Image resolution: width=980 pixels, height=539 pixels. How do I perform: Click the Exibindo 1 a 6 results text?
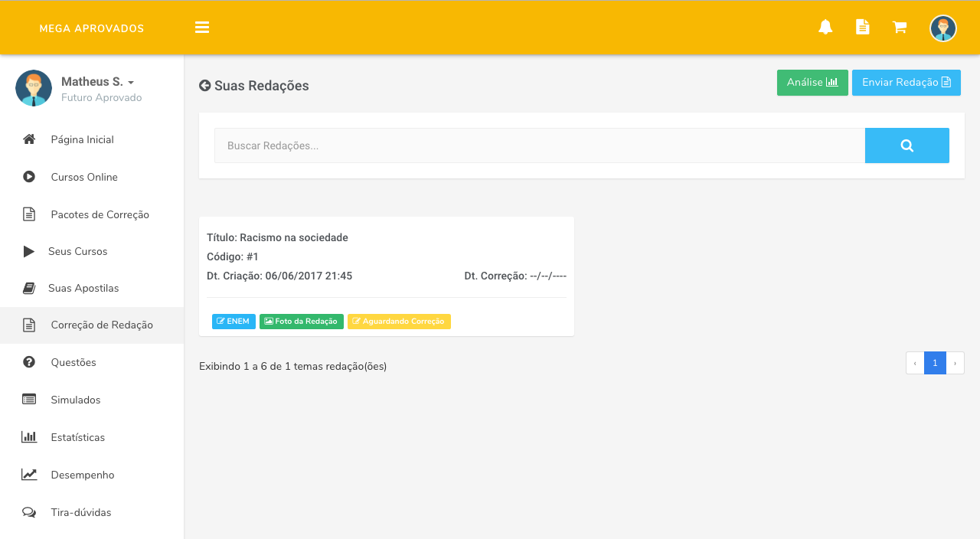292,366
